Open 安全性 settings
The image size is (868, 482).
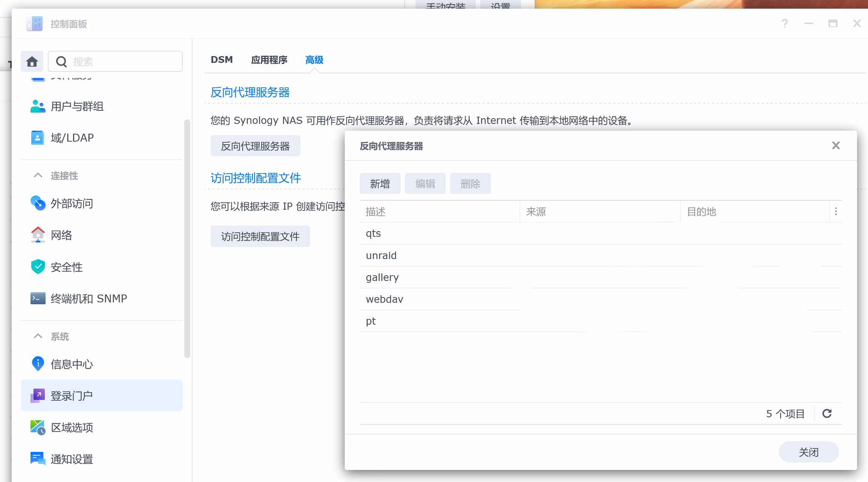coord(66,267)
